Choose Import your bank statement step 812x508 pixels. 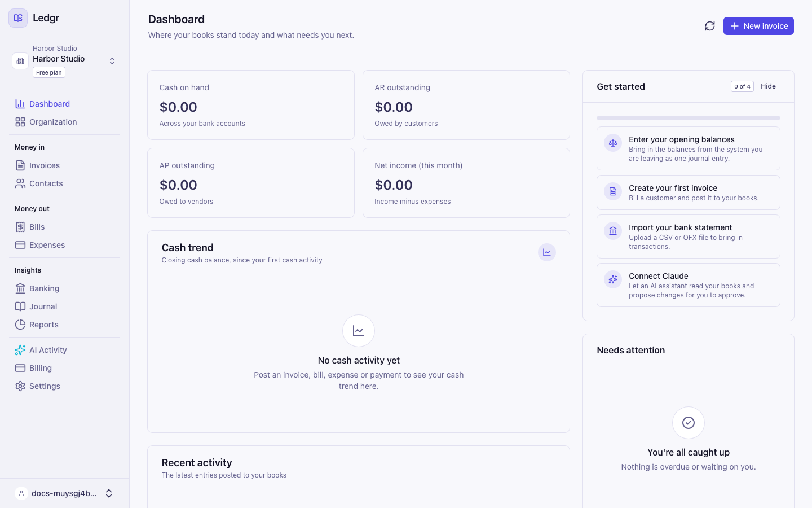[x=689, y=237]
